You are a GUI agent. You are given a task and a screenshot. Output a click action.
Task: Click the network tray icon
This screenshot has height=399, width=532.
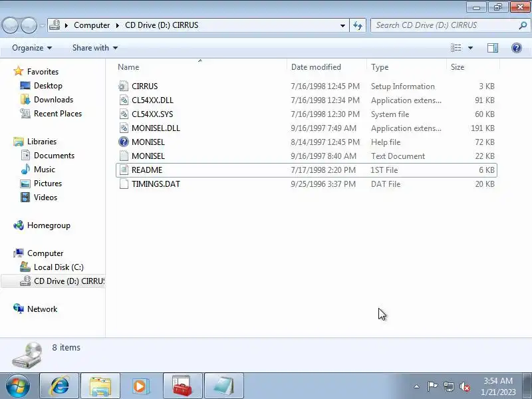pyautogui.click(x=448, y=386)
